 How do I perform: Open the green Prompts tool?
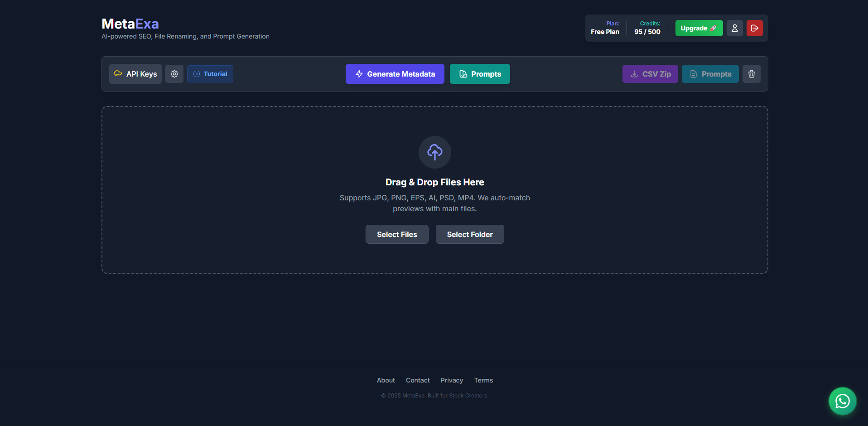[480, 73]
